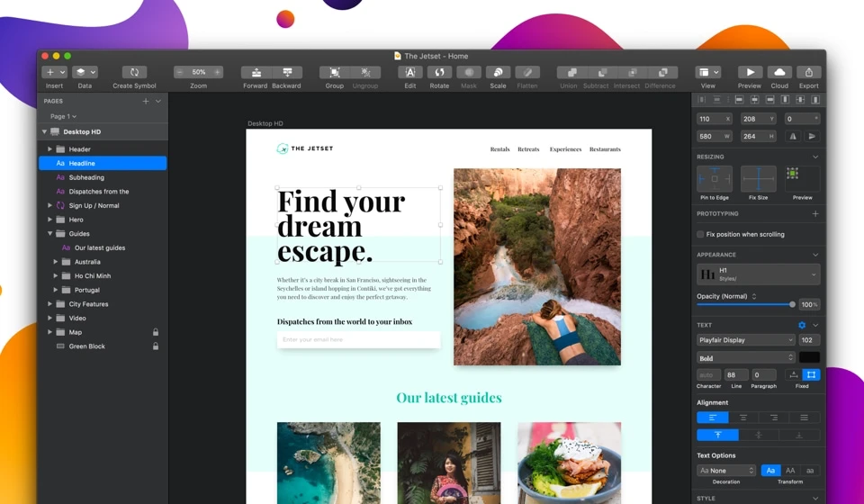Align text vertically to top
This screenshot has height=504, width=864.
(x=717, y=435)
